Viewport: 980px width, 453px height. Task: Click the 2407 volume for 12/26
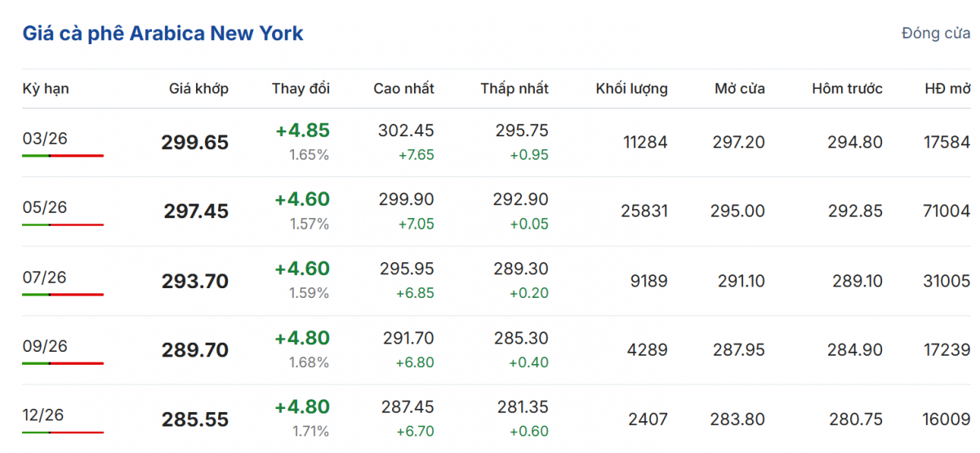(648, 420)
